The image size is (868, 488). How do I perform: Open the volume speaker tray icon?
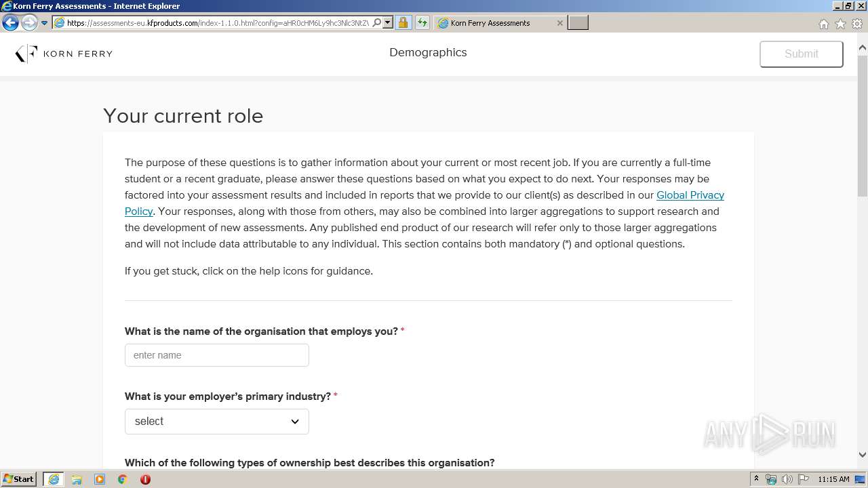787,479
